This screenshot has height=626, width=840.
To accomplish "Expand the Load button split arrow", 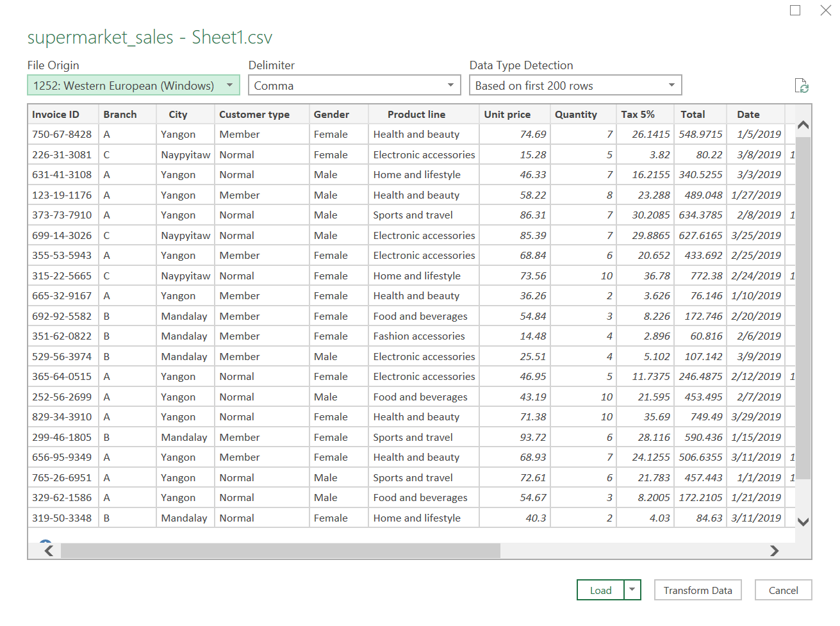I will click(631, 590).
